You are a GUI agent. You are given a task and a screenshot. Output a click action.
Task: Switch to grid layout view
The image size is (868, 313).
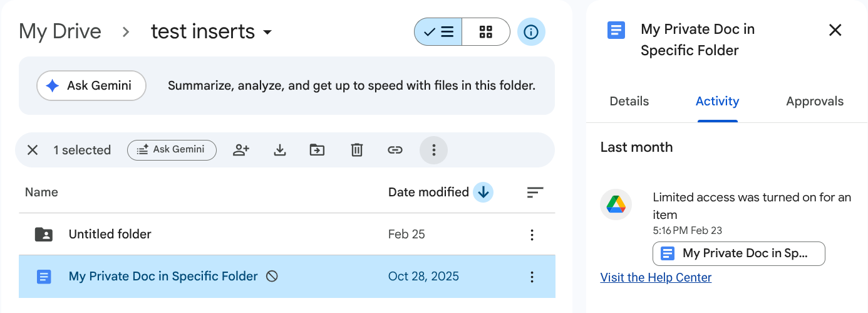(x=486, y=32)
